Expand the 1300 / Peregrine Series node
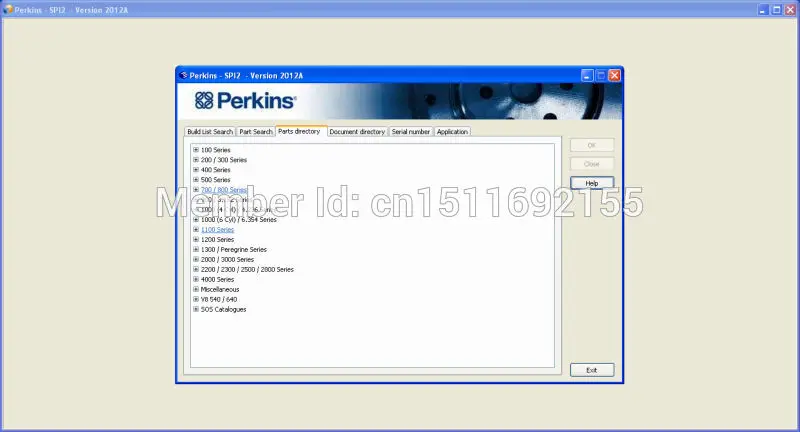800x432 pixels. [196, 249]
